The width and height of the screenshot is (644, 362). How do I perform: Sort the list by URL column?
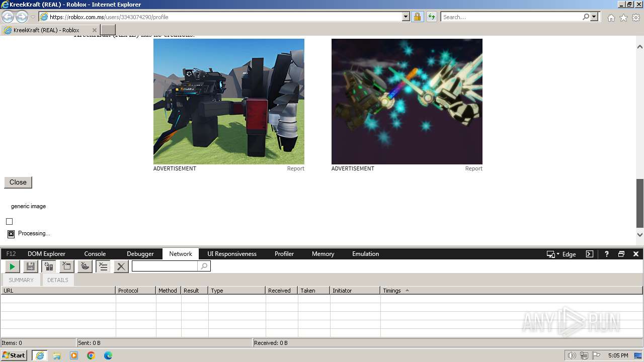pyautogui.click(x=58, y=291)
